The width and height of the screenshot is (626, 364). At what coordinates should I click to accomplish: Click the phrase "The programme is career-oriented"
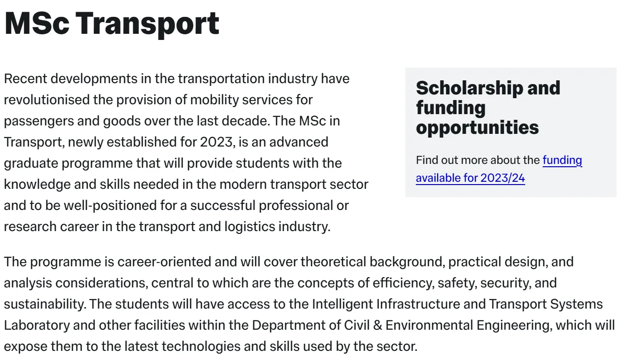coord(108,262)
